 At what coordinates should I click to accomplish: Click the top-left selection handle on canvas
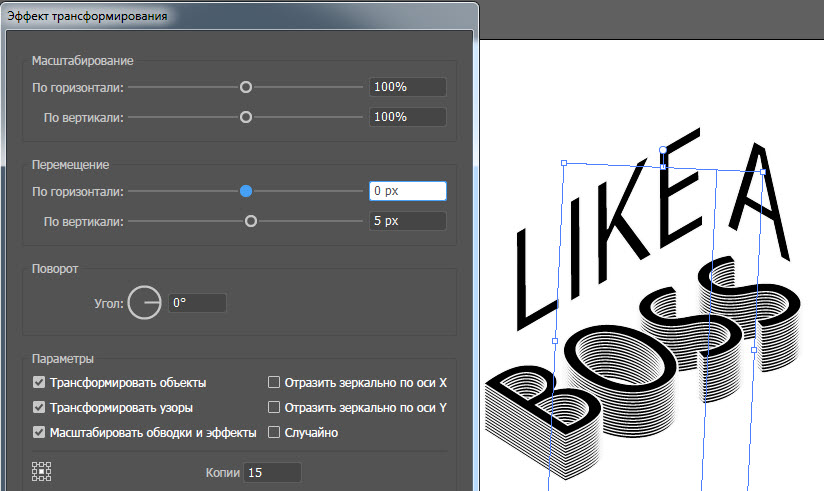564,163
